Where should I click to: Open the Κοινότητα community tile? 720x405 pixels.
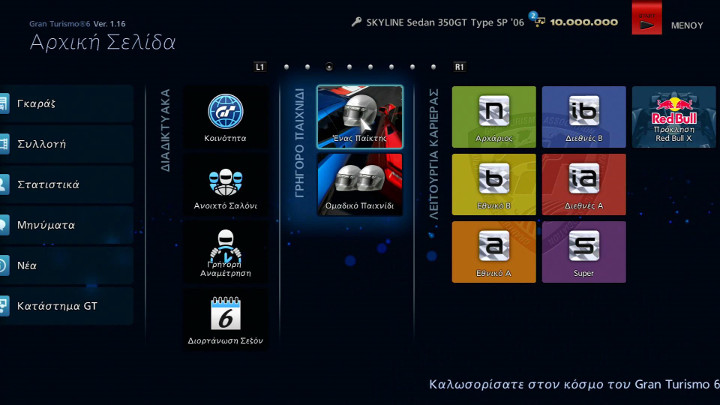coord(226,117)
